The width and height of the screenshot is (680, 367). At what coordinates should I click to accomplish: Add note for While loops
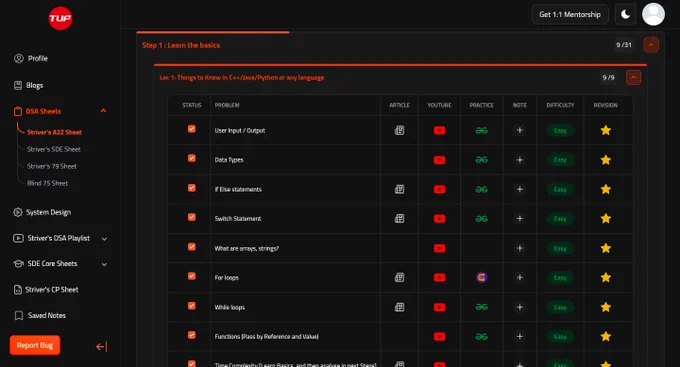coord(520,307)
